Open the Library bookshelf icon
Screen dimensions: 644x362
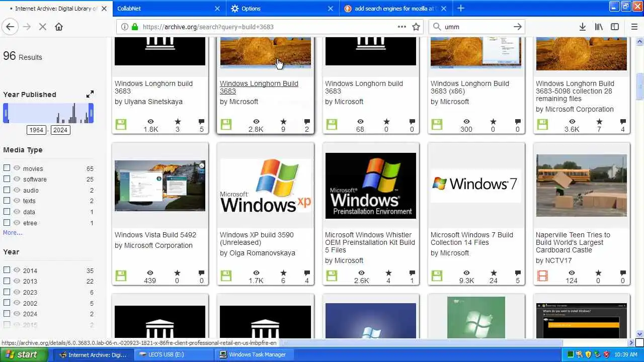[599, 27]
